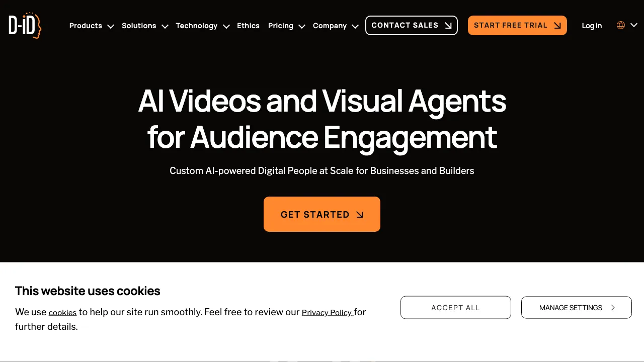Expand the Technology dropdown chevron
644x362 pixels.
(226, 26)
